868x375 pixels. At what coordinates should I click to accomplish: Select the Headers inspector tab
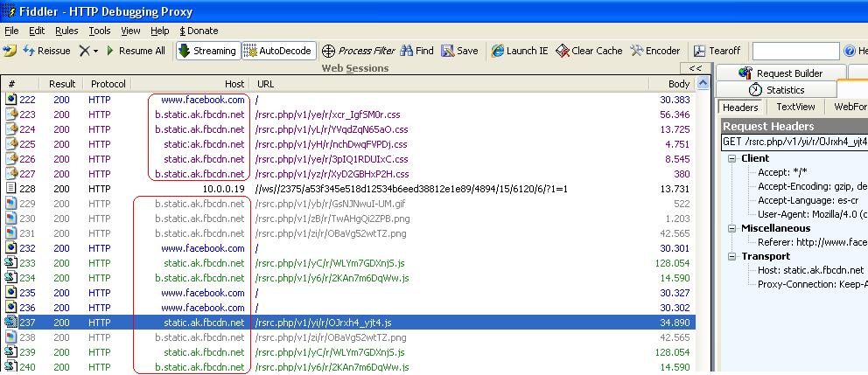tap(740, 108)
